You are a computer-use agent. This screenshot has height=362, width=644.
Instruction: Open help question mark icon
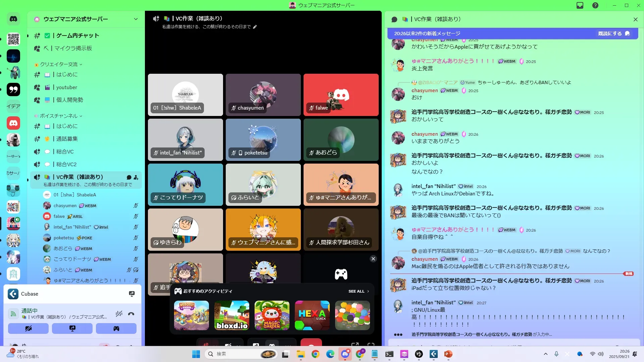coord(595,5)
